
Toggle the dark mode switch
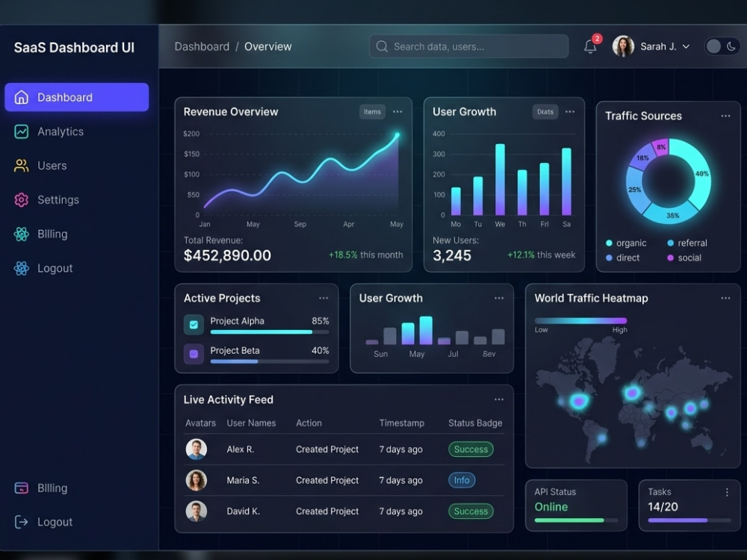(x=722, y=46)
